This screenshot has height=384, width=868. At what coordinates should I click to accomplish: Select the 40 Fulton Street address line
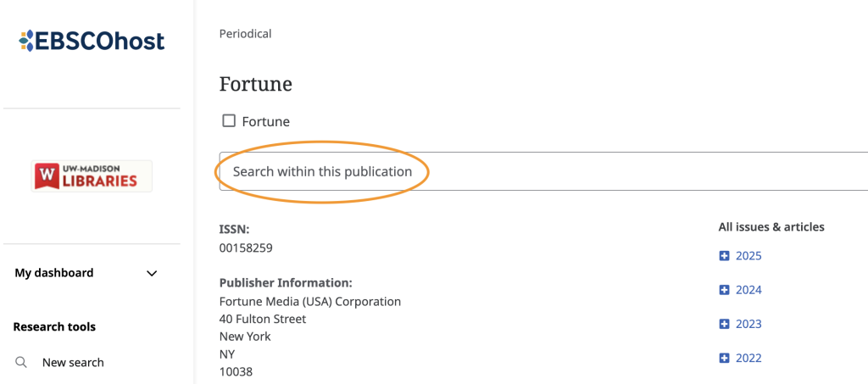click(x=263, y=319)
